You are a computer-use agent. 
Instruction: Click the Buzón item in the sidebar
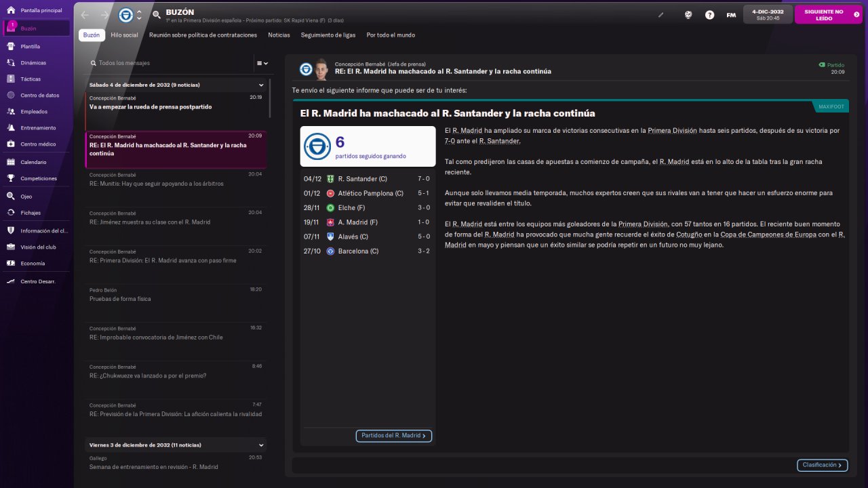37,28
